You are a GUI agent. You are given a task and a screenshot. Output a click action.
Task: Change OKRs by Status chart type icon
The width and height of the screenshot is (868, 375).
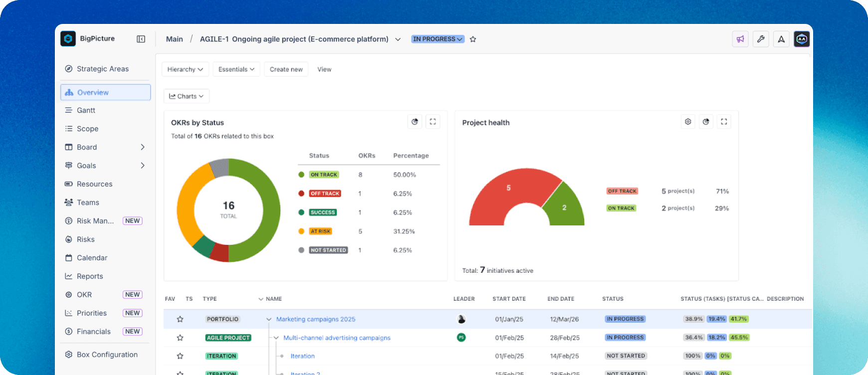[415, 122]
